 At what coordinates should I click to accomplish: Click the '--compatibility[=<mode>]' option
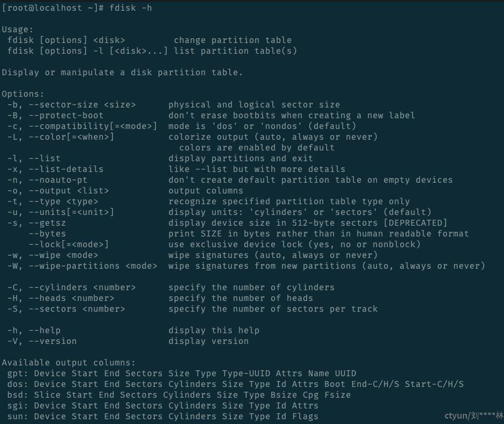[x=93, y=126]
